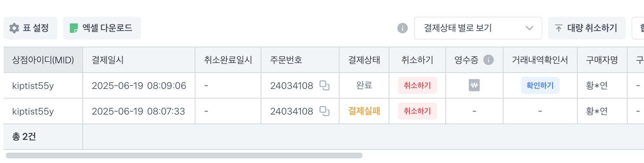Image resolution: width=644 pixels, height=163 pixels.
Task: Click the info icon beside the payment status dropdown
Action: pos(403,28)
